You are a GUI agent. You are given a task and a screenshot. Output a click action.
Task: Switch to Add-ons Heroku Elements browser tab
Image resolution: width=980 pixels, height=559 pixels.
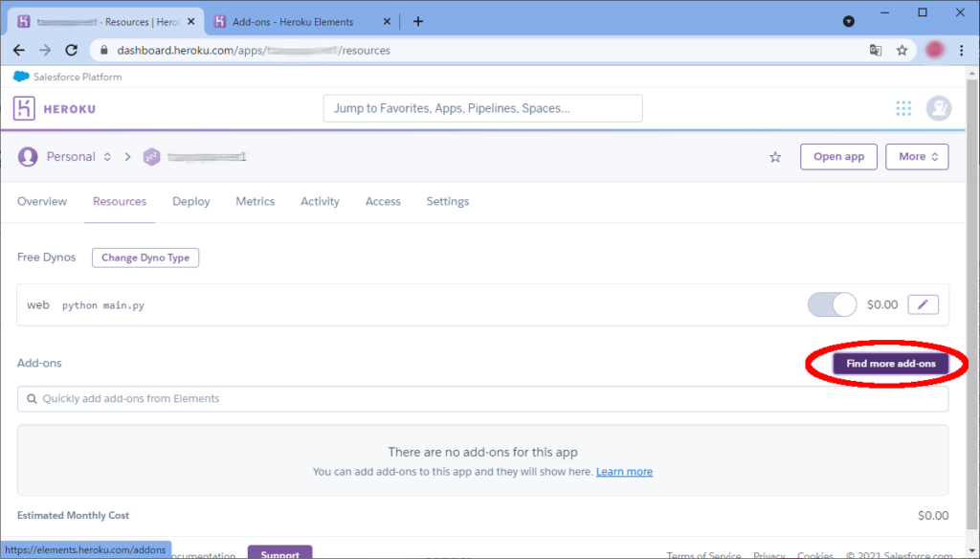[293, 22]
